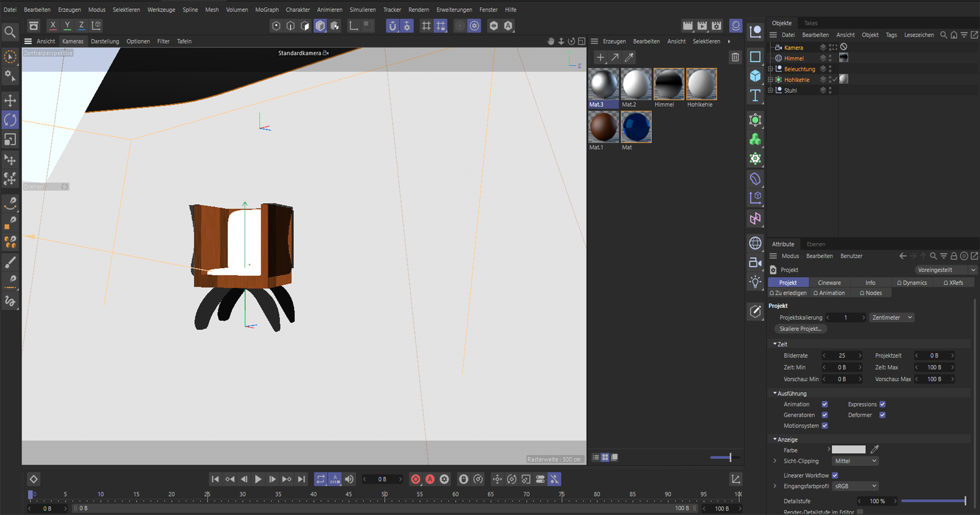Collapse the Anzeige section
This screenshot has width=980, height=515.
point(775,439)
